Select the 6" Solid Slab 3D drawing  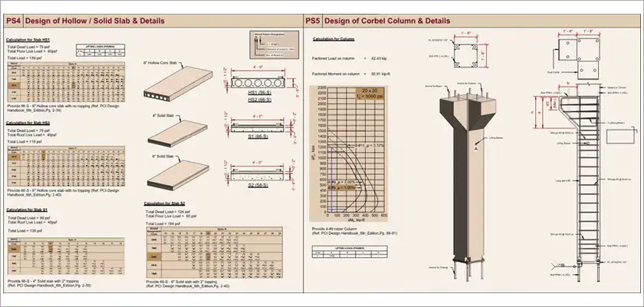tap(178, 175)
